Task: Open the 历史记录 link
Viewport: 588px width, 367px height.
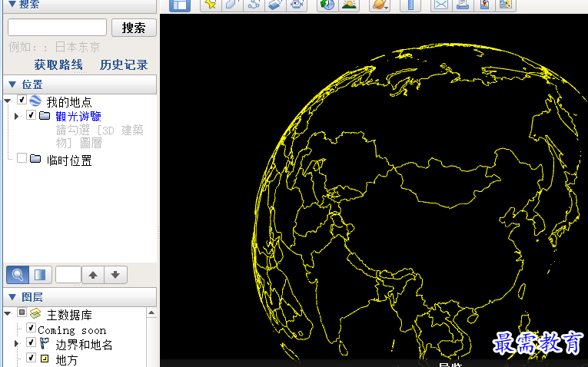Action: (x=124, y=64)
